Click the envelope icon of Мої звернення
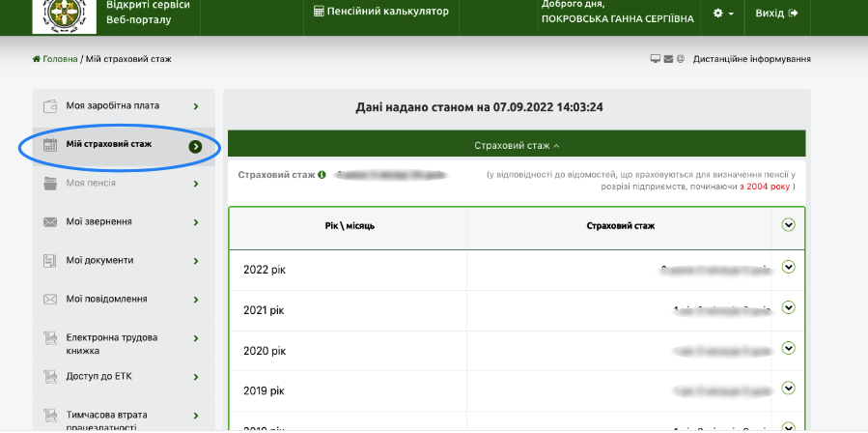Image resolution: width=868 pixels, height=433 pixels. pos(50,222)
